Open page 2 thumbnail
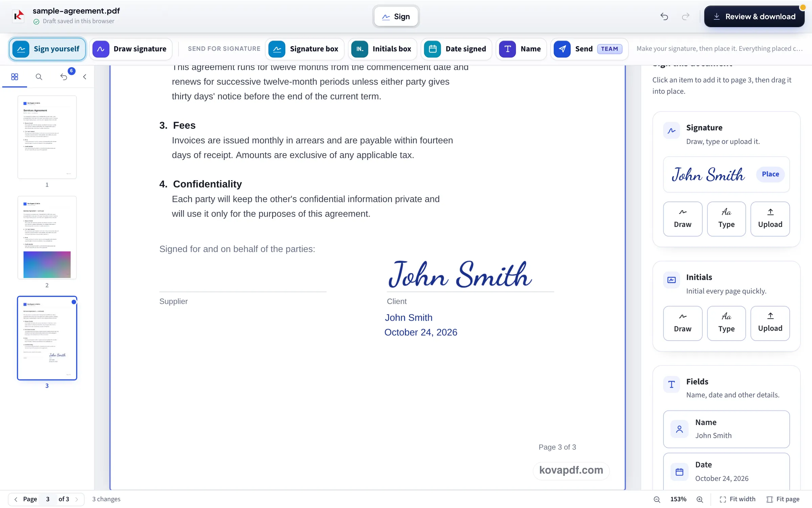The width and height of the screenshot is (812, 508). point(47,237)
